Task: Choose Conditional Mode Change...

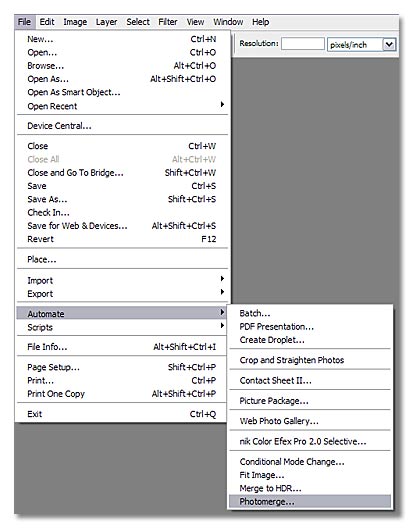Action: (310, 462)
